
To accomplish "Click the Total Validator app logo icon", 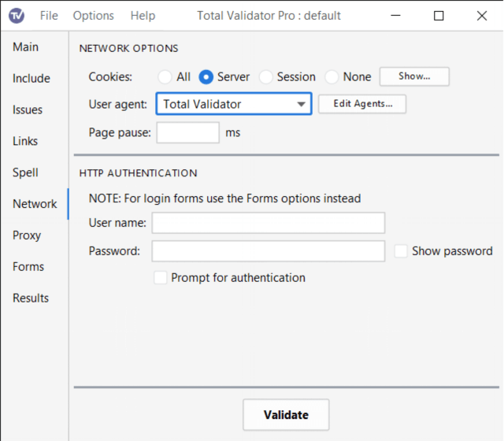I will click(x=17, y=16).
